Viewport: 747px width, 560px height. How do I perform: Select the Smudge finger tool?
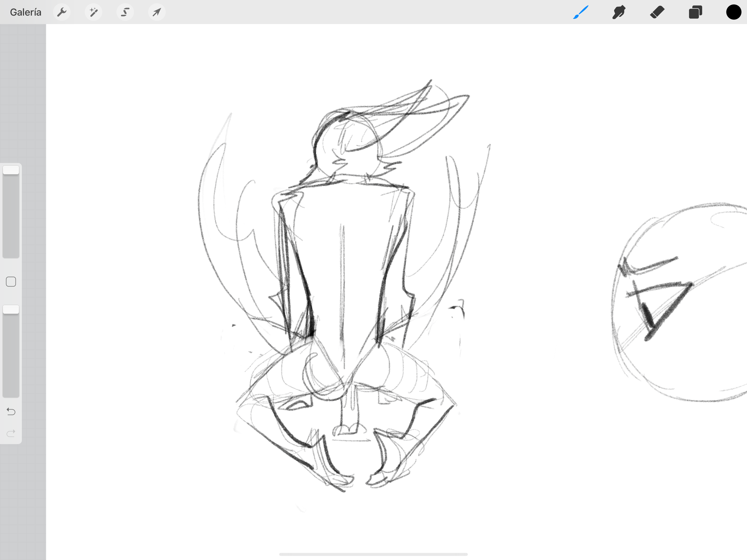click(619, 12)
